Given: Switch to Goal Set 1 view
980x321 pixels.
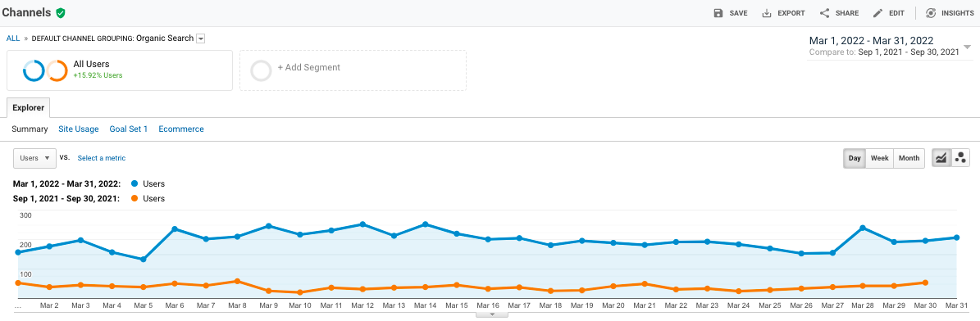Looking at the screenshot, I should pos(128,129).
